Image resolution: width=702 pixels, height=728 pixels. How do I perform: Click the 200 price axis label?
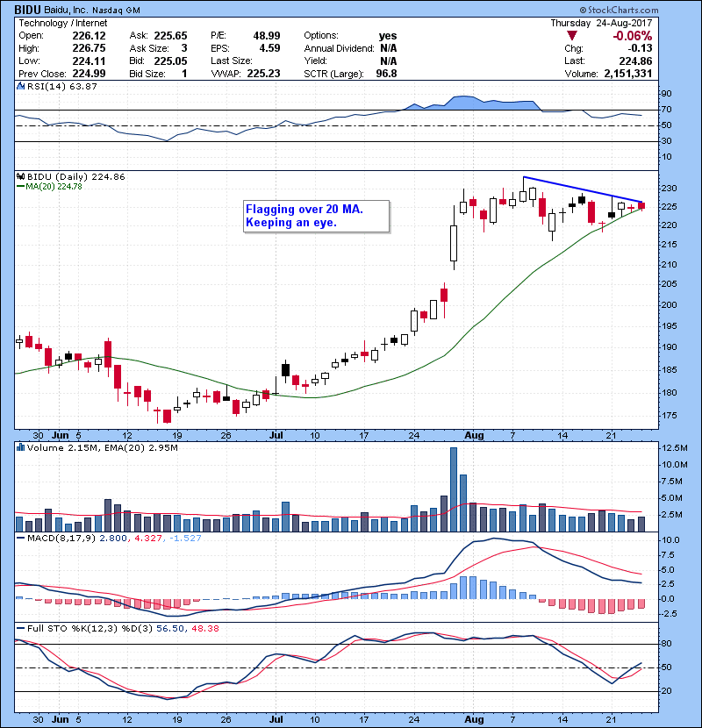pos(670,305)
